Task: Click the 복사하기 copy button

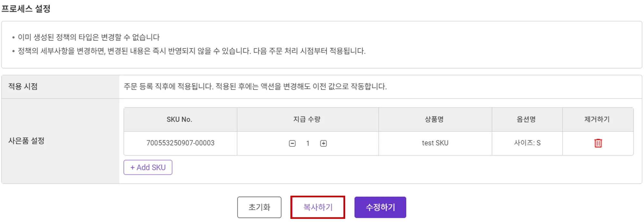Action: coord(318,207)
